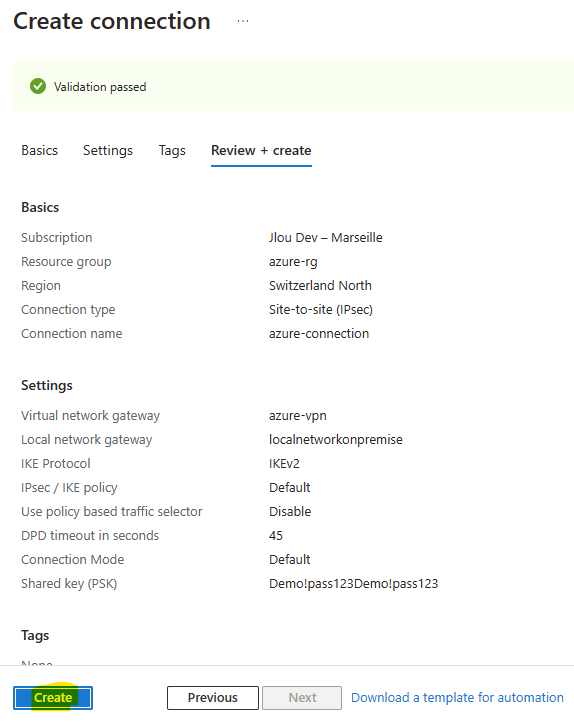
Task: Select the shared key value Demo!pass123Demo!pass123
Action: point(354,584)
